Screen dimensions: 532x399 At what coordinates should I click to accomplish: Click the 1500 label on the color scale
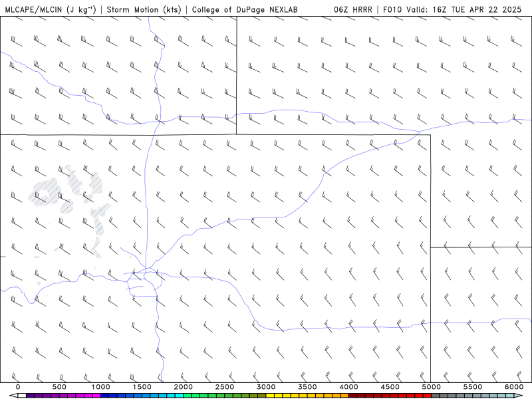tap(142, 387)
